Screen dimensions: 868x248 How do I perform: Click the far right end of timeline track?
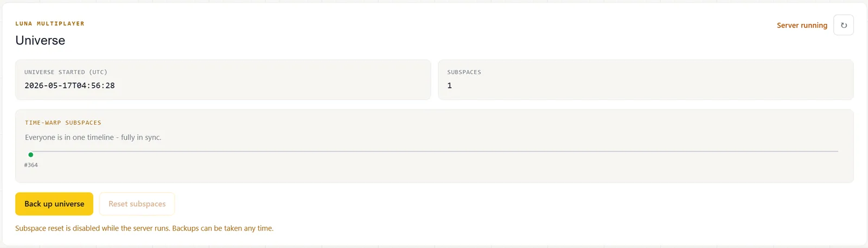tap(837, 151)
